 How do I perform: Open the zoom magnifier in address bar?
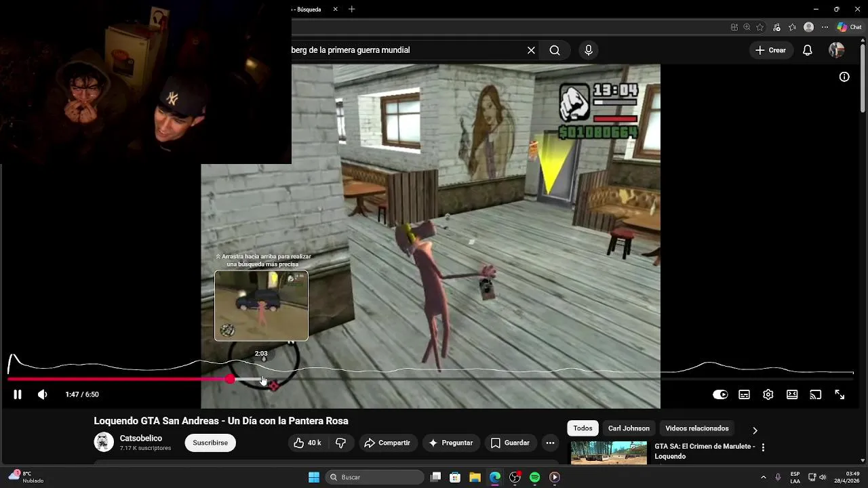(747, 27)
